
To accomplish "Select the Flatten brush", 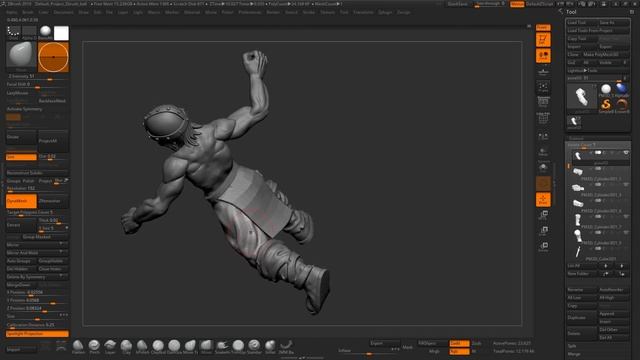I will (x=78, y=347).
